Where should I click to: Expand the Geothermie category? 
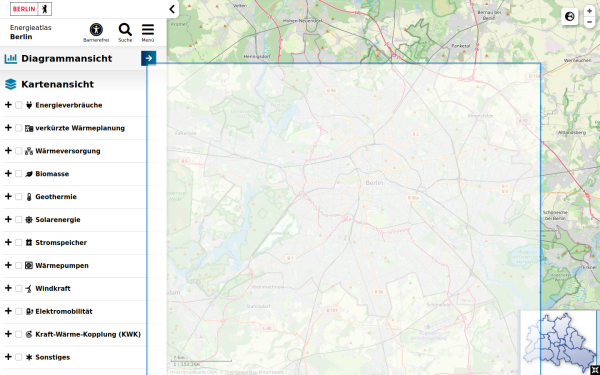tap(8, 197)
